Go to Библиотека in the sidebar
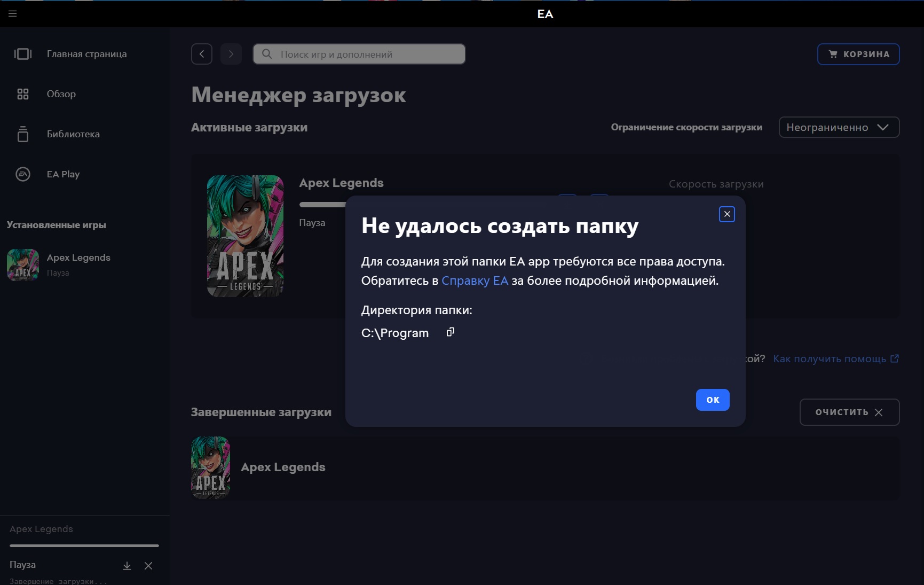Screen dimensions: 924x585 tap(73, 134)
